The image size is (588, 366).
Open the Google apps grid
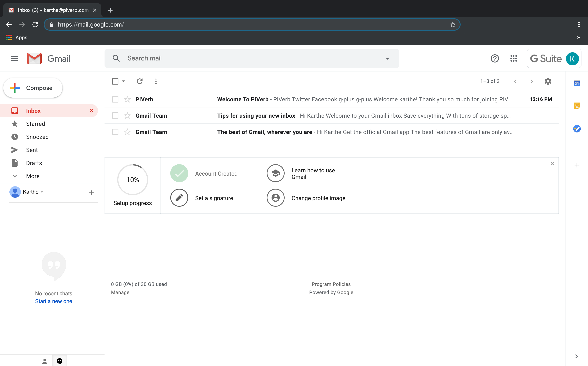[x=513, y=59]
